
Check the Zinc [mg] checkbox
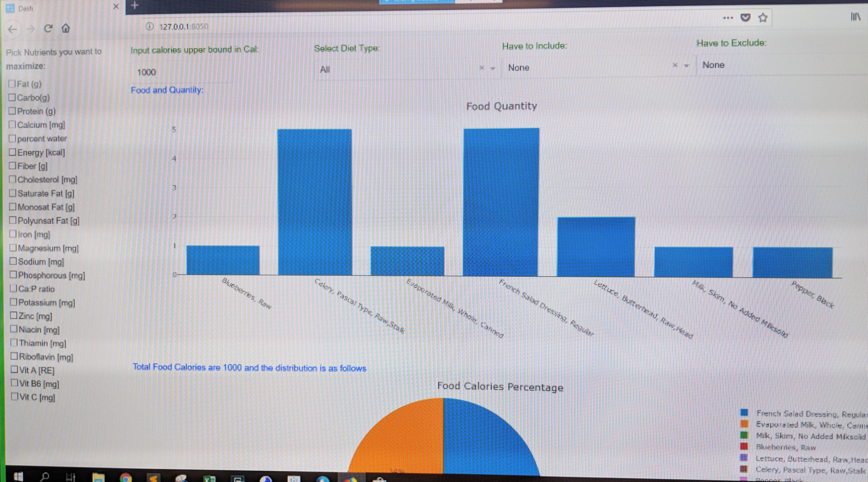14,316
